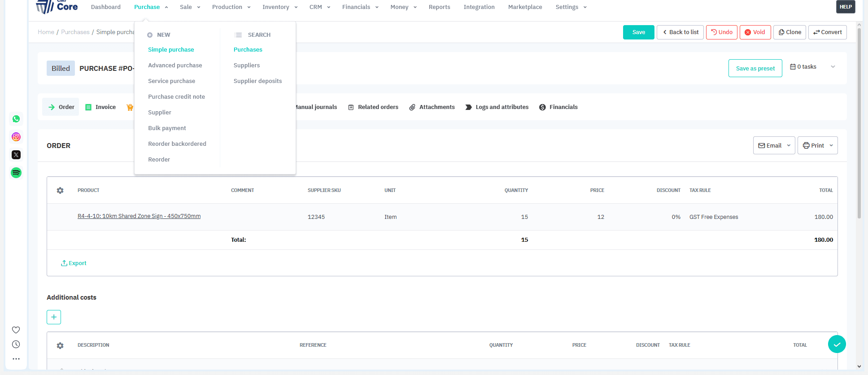This screenshot has height=375, width=868.
Task: Click the green checkmark floating button
Action: [x=837, y=344]
